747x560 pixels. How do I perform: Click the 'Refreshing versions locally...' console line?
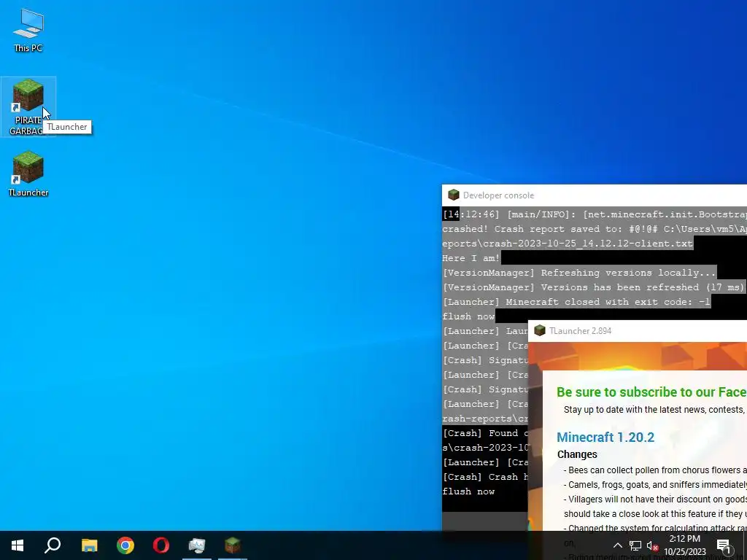click(x=579, y=273)
